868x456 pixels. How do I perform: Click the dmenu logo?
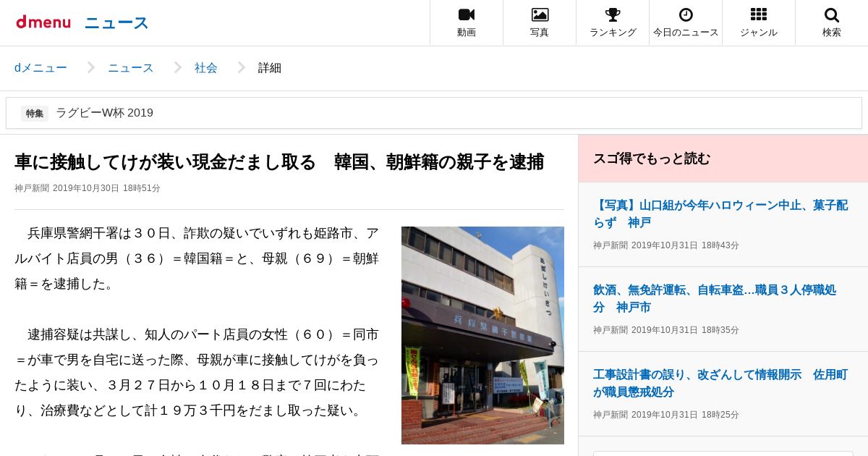43,22
